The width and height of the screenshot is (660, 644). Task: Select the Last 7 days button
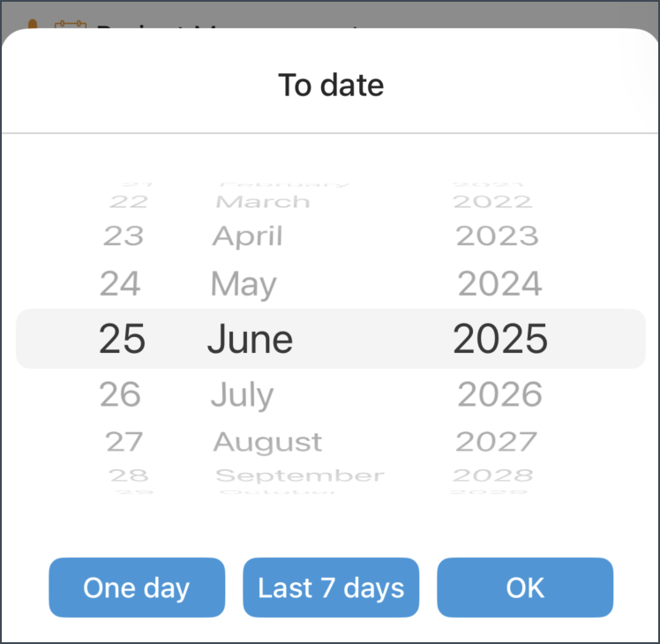(x=331, y=588)
